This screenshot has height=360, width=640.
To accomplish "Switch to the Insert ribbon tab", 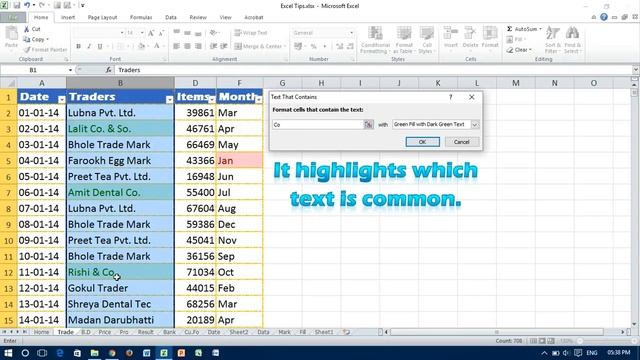I will pyautogui.click(x=68, y=17).
